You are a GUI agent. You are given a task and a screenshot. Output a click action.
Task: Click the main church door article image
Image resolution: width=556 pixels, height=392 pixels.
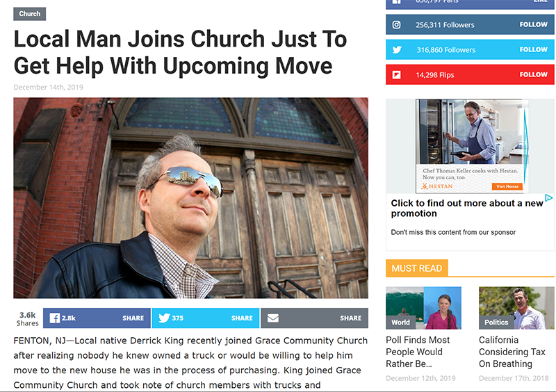[190, 198]
